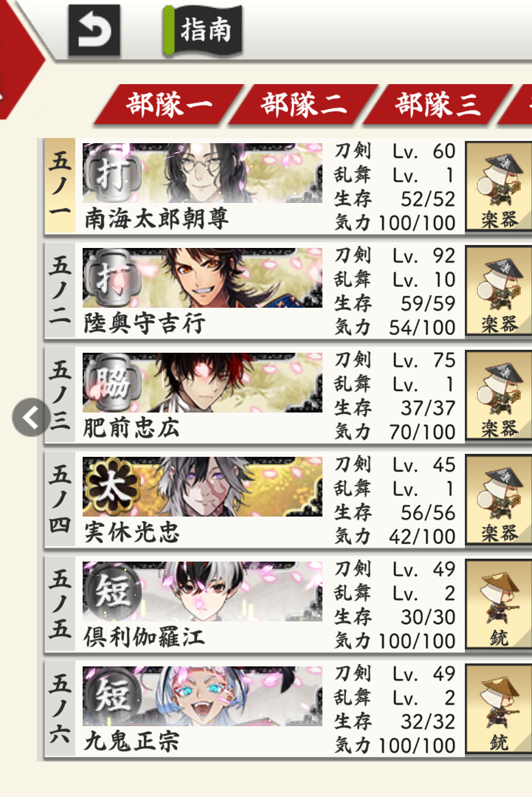Screen dimensions: 532x797
Task: Tap the 五ノ四 slot label
Action: point(60,499)
